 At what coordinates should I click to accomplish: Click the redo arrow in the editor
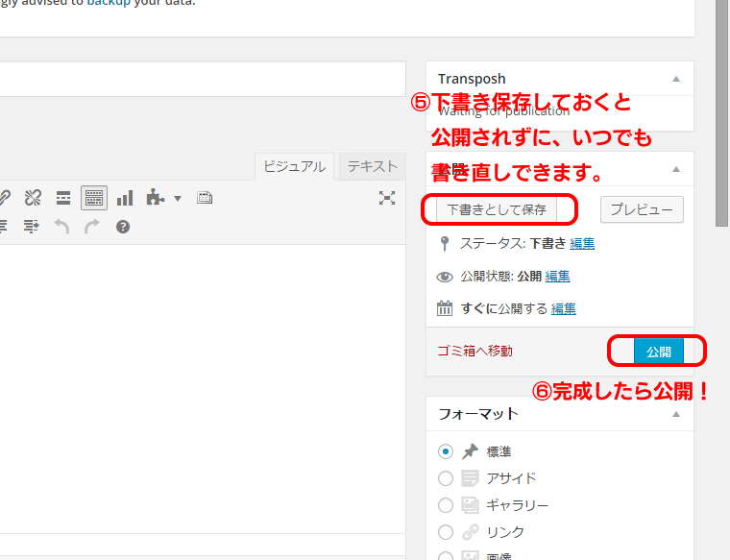[92, 227]
